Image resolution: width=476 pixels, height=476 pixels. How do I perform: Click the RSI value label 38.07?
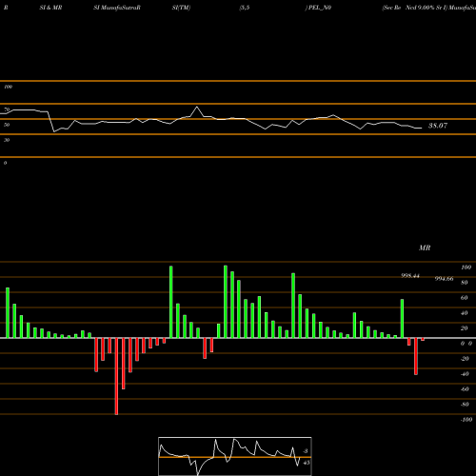coord(438,126)
